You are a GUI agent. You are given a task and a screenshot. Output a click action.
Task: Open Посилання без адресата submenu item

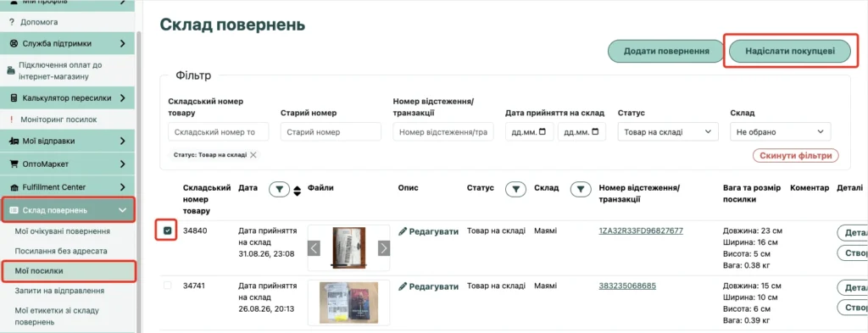(61, 251)
